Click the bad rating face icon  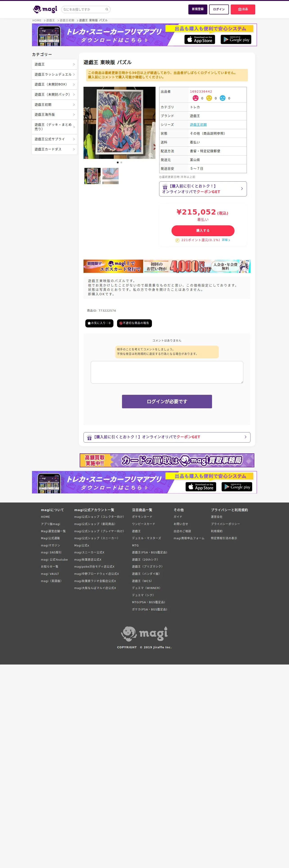pyautogui.click(x=222, y=98)
